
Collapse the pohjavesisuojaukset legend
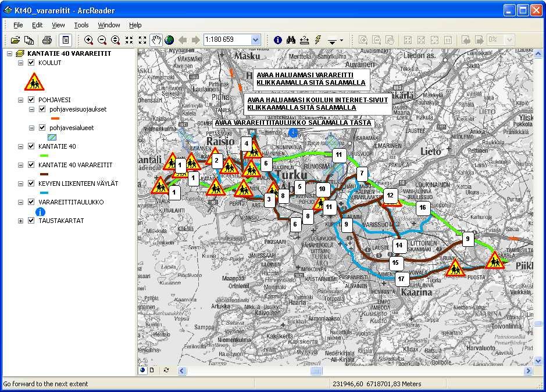coord(31,110)
